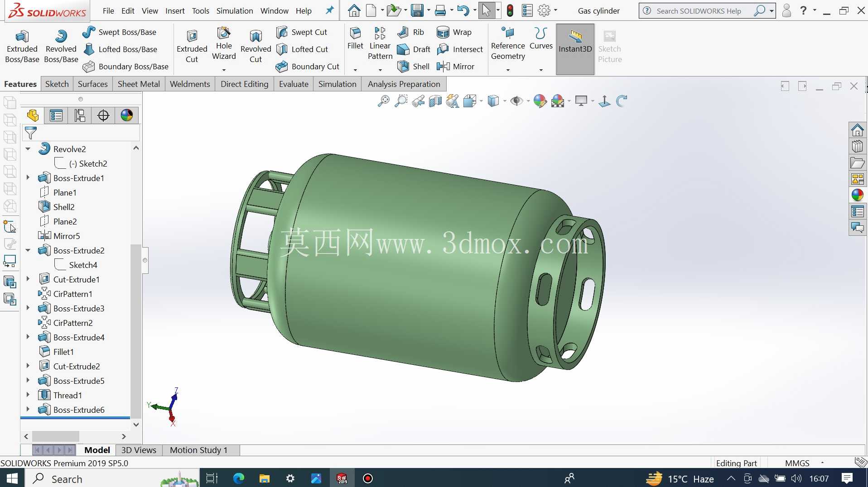Select the Swept Cut tool
Viewport: 868px width, 487px height.
pos(302,32)
